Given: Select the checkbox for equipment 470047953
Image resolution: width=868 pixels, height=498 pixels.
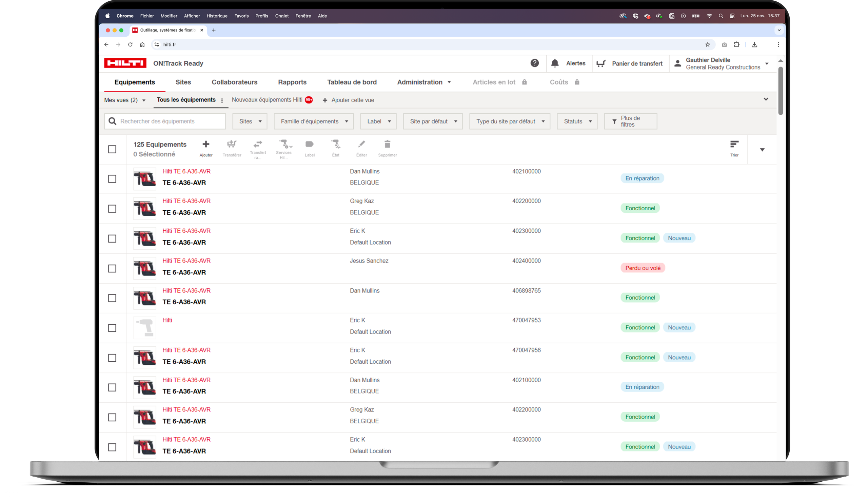Looking at the screenshot, I should 112,328.
